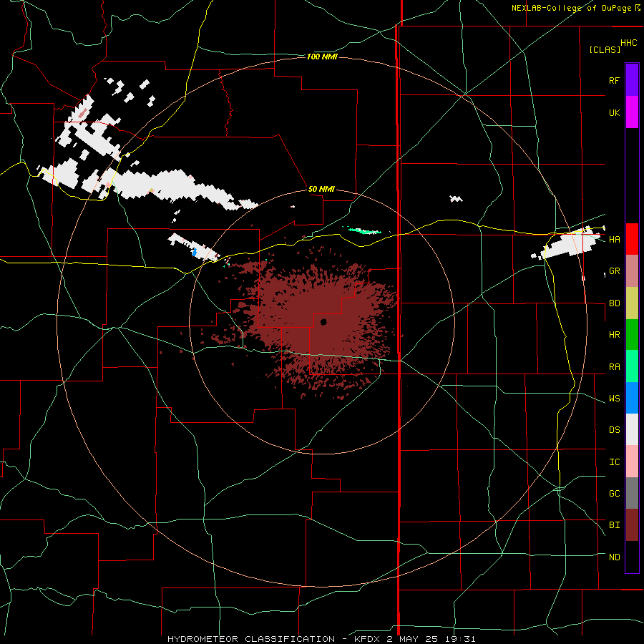Click the GC gray legend color block
Viewport: 644px width, 644px height.
(x=632, y=493)
